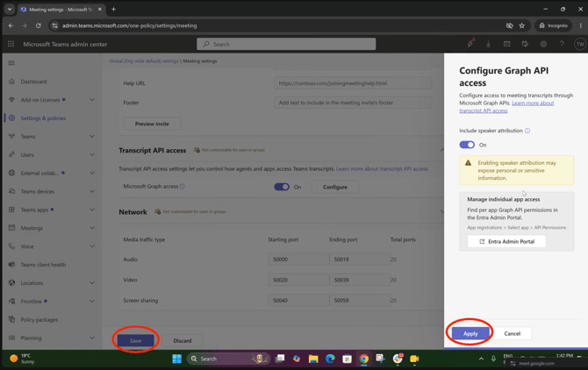Click the Add-on Licenses diamond icon

pos(11,100)
